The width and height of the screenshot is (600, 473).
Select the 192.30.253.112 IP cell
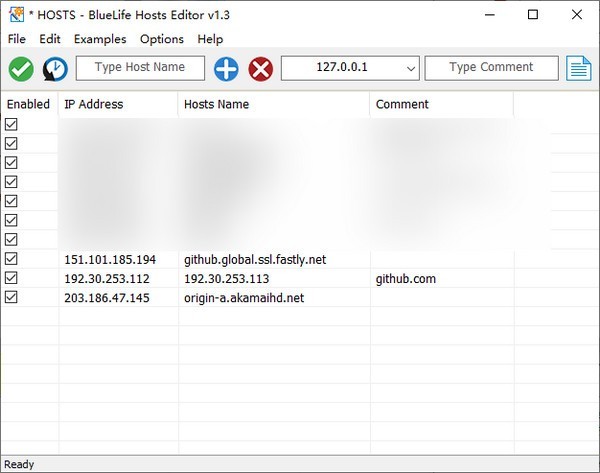[107, 279]
